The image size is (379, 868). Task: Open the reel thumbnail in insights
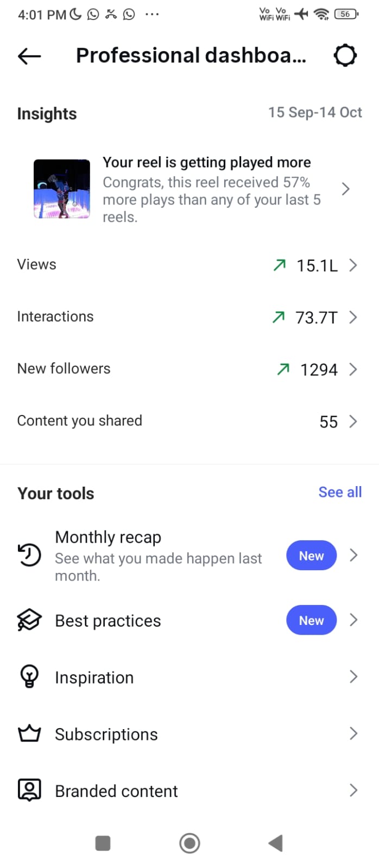click(x=62, y=189)
